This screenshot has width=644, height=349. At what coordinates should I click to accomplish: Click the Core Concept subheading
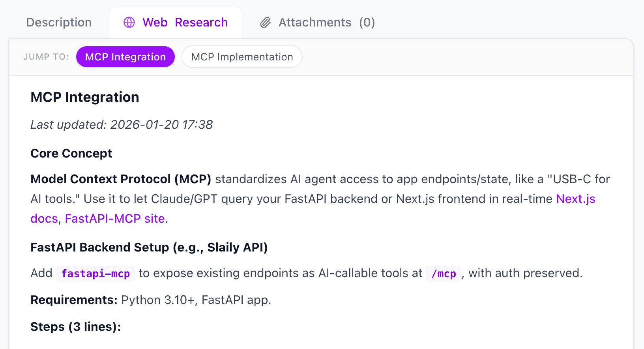[71, 153]
